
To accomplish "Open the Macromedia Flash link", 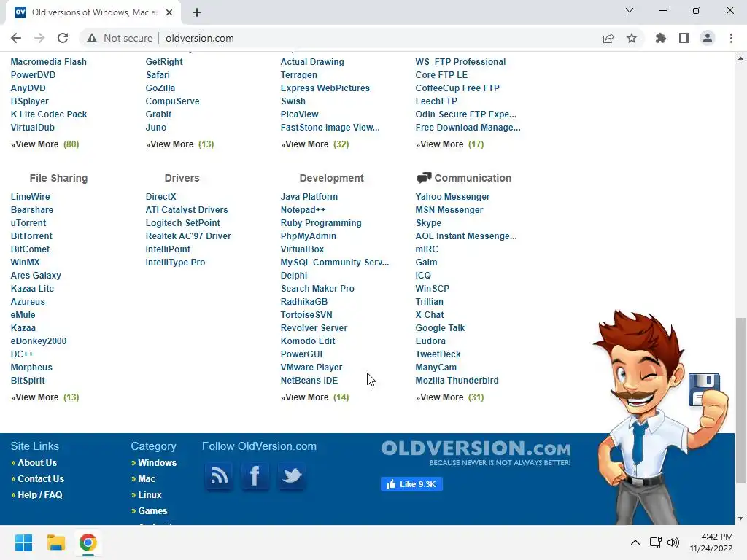I will 49,62.
